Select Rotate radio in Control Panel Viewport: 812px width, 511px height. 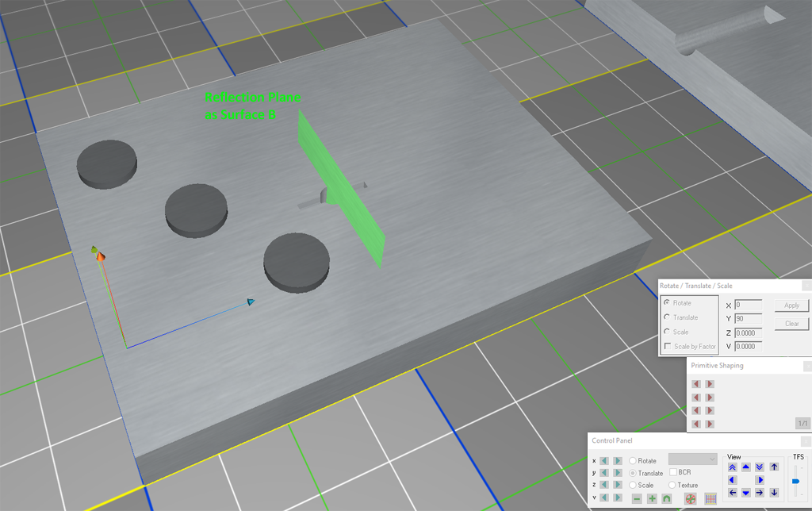pyautogui.click(x=633, y=461)
